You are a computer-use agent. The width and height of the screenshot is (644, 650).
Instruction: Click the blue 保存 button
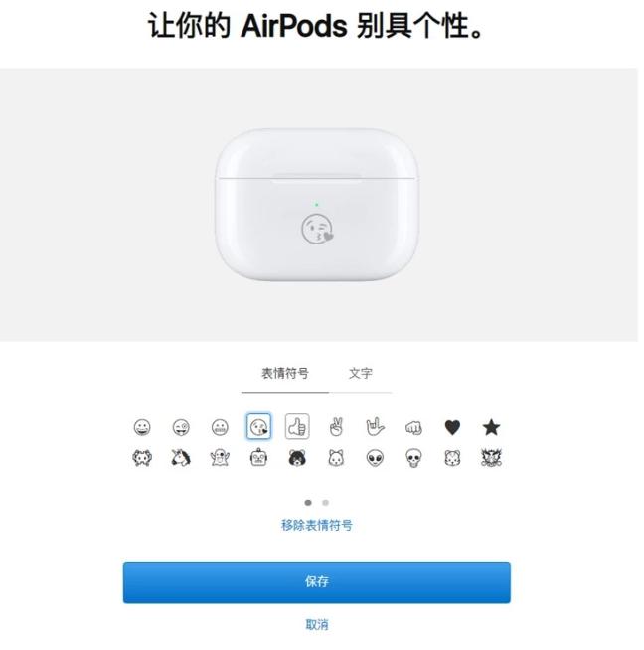point(317,582)
